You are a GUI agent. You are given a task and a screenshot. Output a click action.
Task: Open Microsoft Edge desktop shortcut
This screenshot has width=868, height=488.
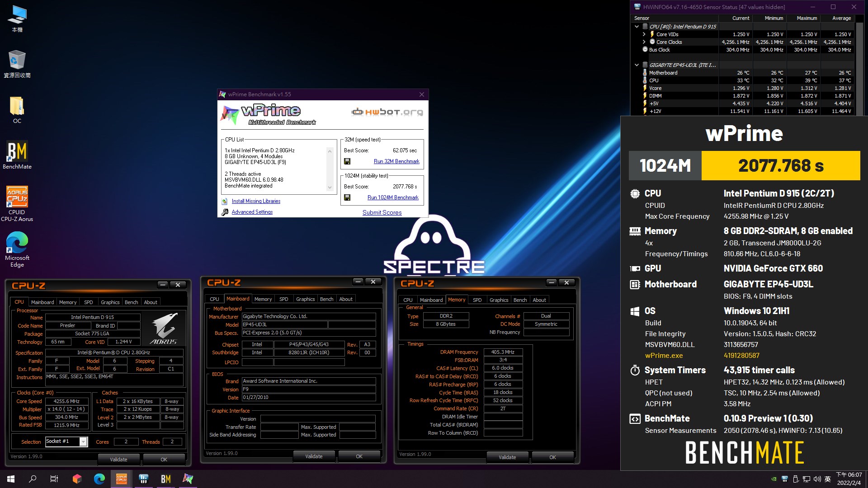click(x=17, y=249)
